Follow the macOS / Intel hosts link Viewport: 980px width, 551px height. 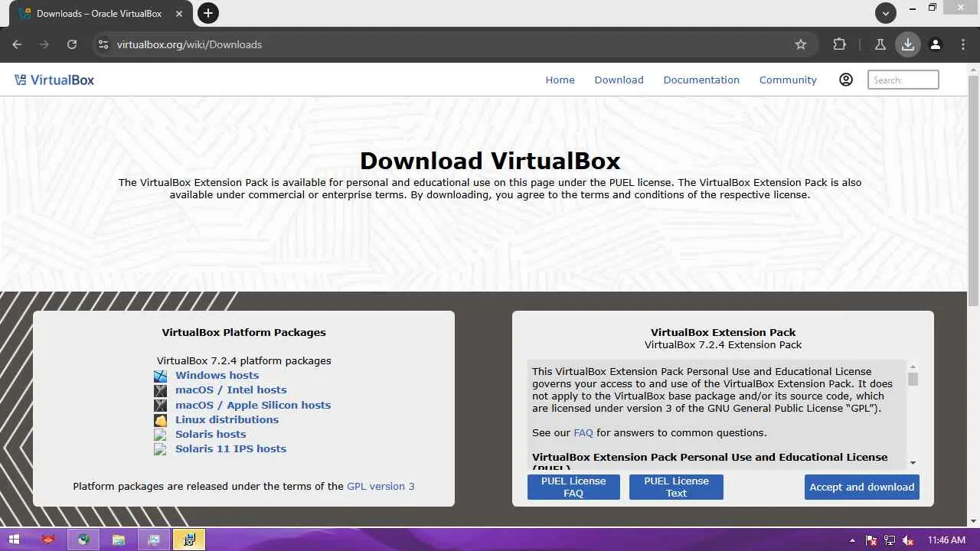point(230,390)
